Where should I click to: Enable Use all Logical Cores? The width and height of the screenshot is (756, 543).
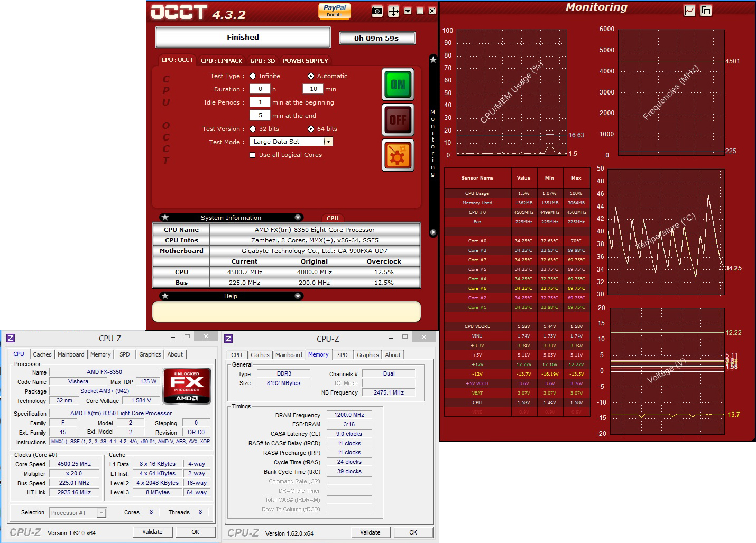click(x=253, y=155)
